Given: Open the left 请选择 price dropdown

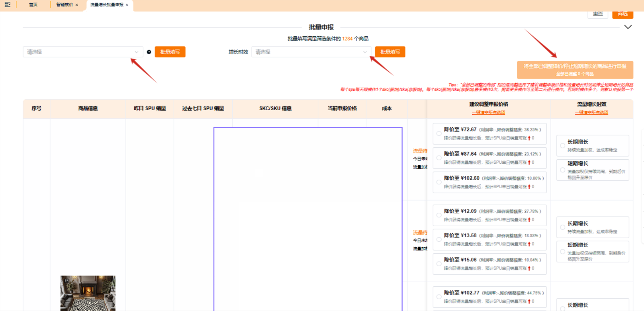Looking at the screenshot, I should coord(83,52).
